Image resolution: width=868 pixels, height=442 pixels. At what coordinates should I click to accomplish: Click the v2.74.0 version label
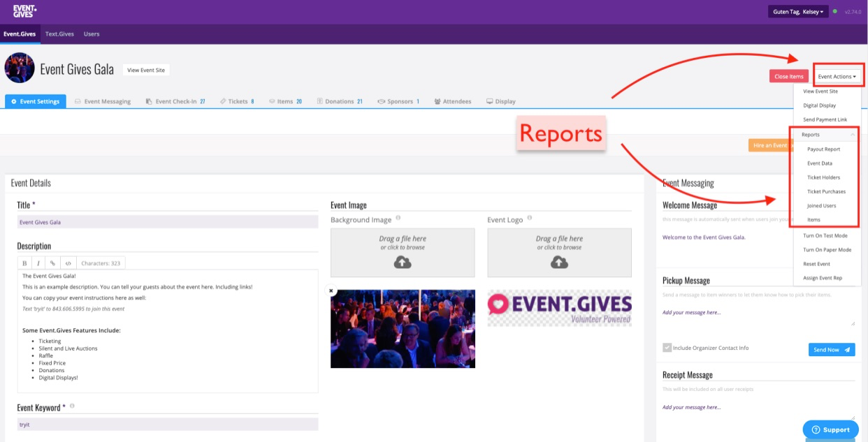pyautogui.click(x=854, y=12)
